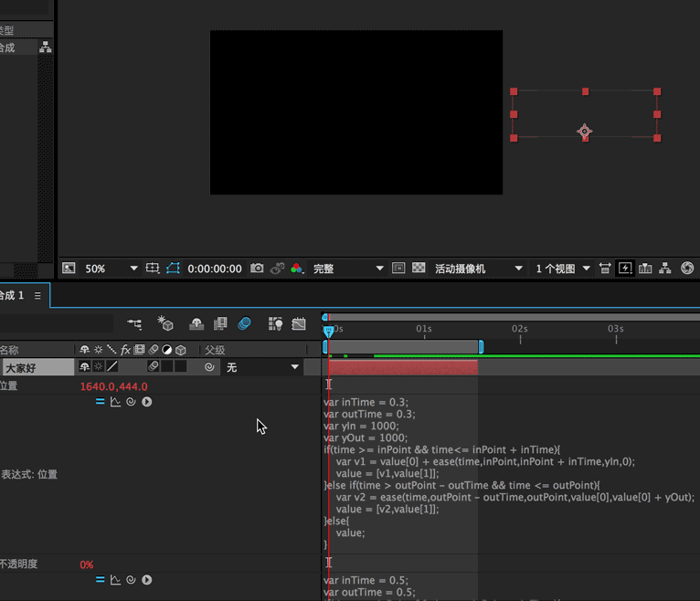The width and height of the screenshot is (700, 601).
Task: Open the viewer Comp Flowchart icon
Action: [665, 269]
